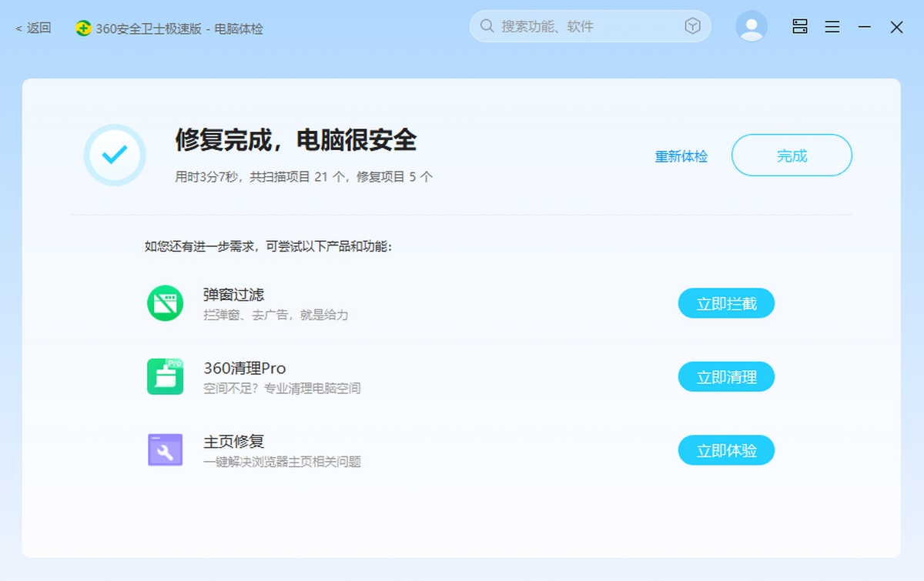Click the 主页修复 wrench icon
924x581 pixels.
point(165,450)
